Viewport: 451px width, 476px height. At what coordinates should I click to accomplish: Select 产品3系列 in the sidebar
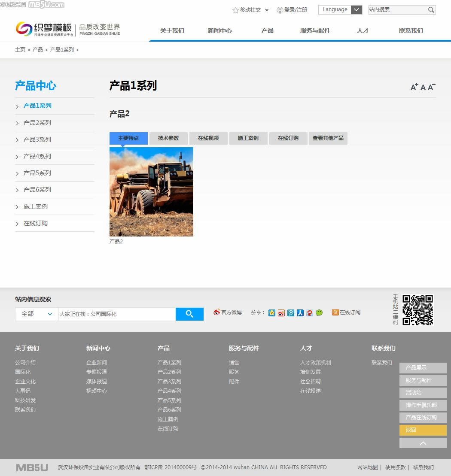[37, 139]
